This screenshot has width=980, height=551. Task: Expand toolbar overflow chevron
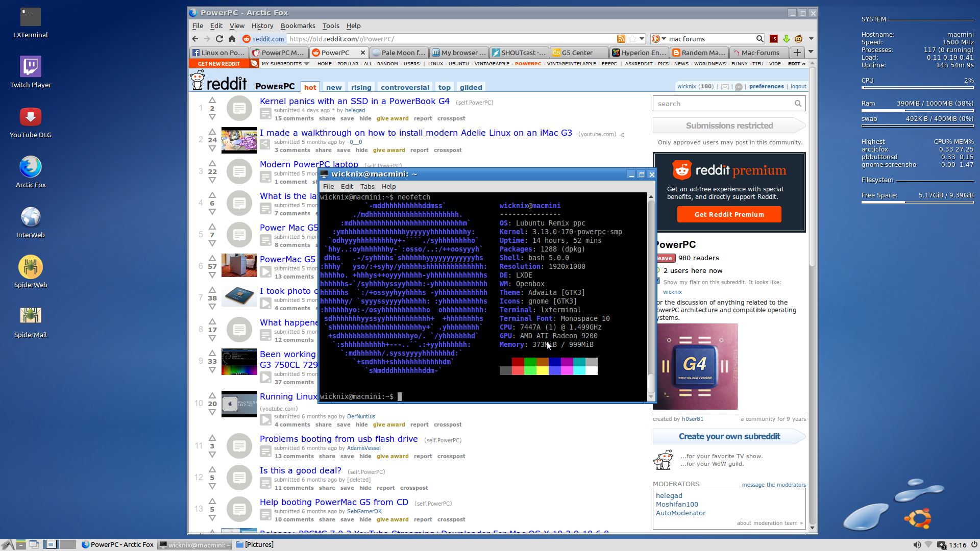(811, 39)
